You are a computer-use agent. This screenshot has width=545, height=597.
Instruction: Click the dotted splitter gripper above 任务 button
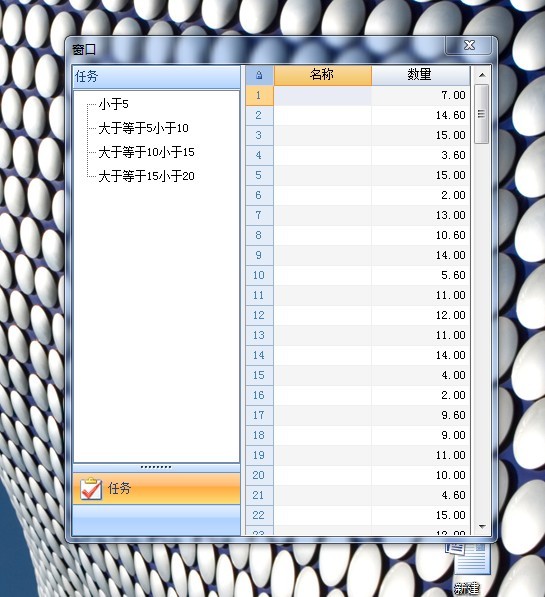click(x=156, y=467)
